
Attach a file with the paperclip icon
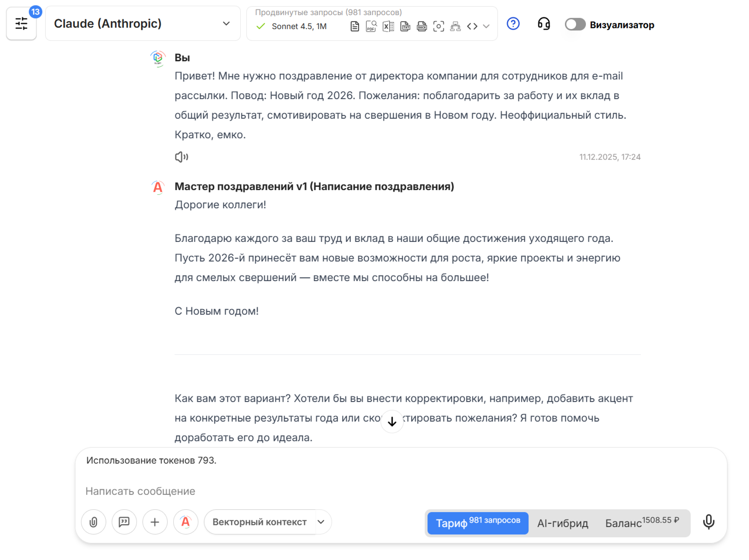pos(93,522)
